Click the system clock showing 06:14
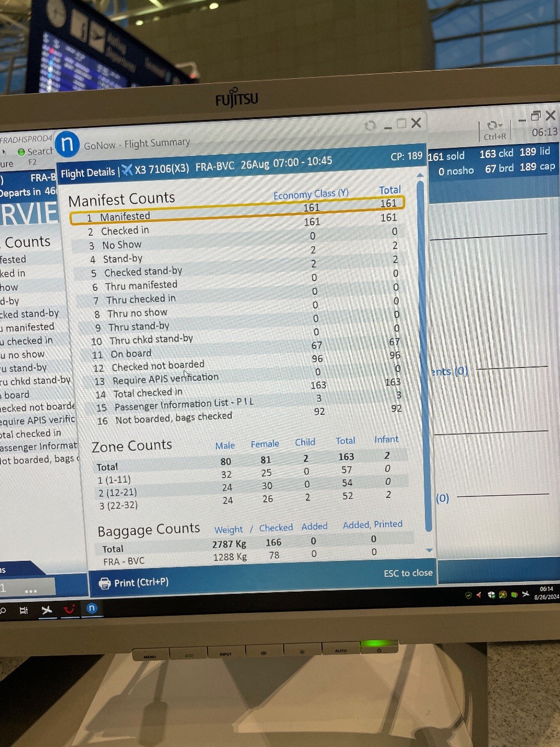The image size is (560, 747). pyautogui.click(x=546, y=593)
